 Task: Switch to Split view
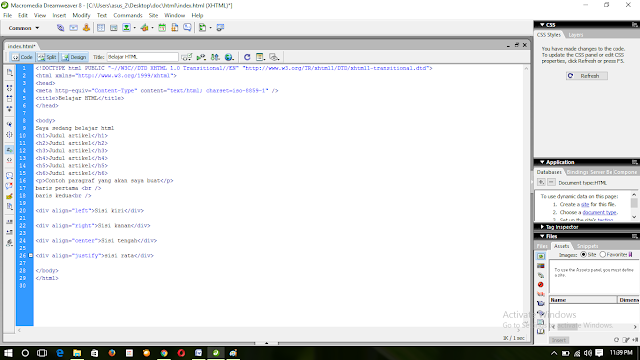pyautogui.click(x=47, y=57)
